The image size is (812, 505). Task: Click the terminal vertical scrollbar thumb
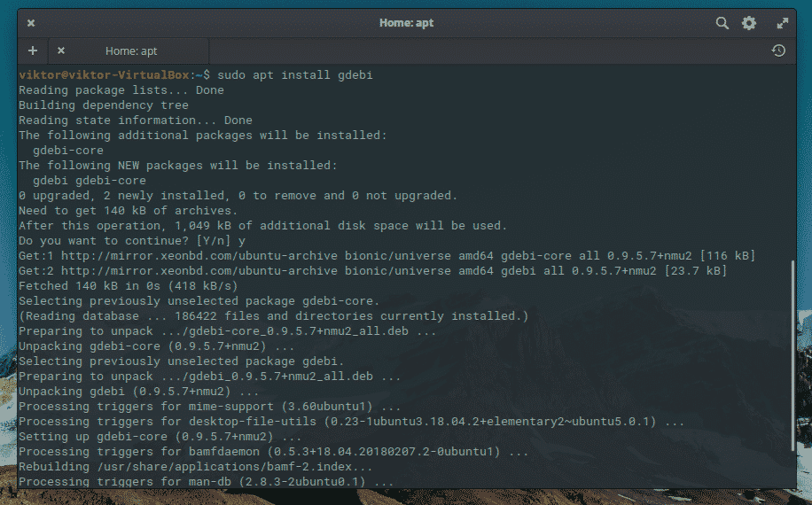tap(792, 355)
